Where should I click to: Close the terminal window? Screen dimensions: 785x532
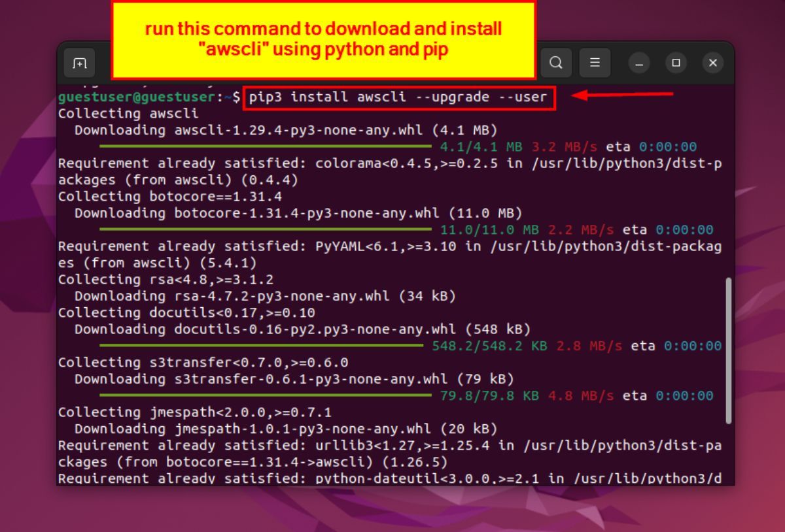(712, 63)
